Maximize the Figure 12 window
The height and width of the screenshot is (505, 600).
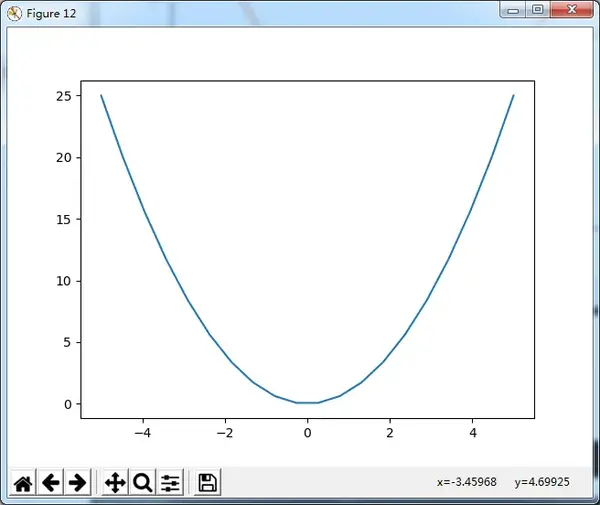tap(538, 10)
